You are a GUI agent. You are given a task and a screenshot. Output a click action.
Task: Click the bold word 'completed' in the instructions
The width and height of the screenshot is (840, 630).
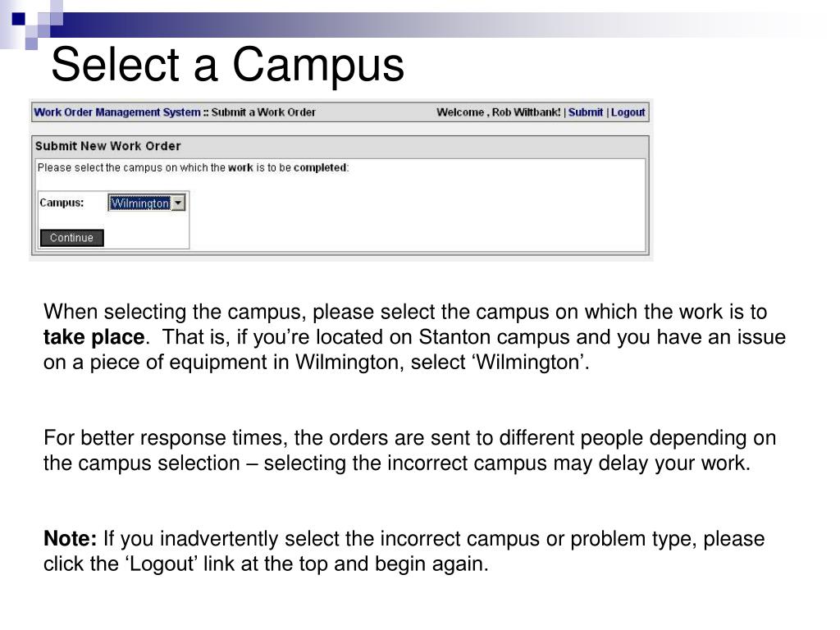click(320, 167)
